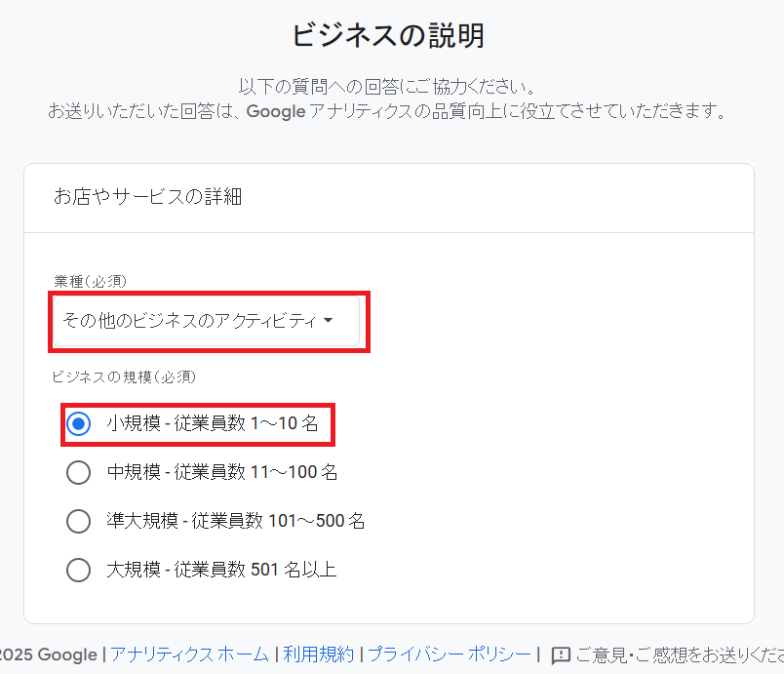
Task: Click the © 2025 Google footer text
Action: tap(49, 654)
